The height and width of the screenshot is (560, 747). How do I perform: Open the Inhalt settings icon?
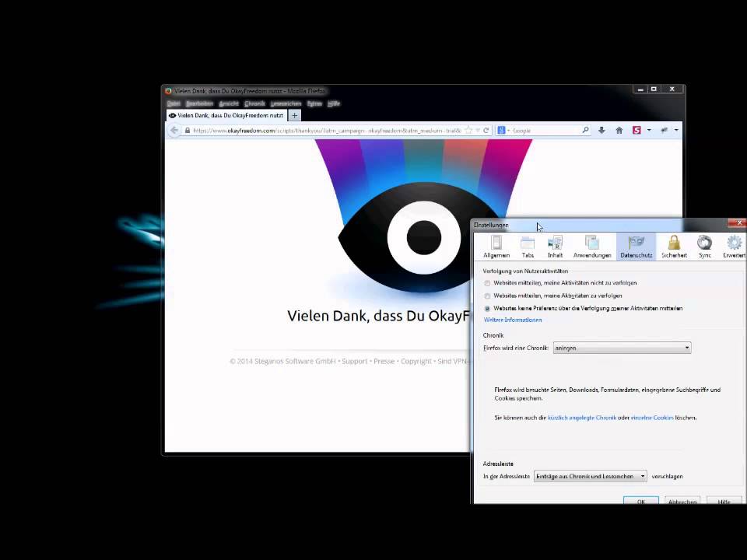coord(555,247)
